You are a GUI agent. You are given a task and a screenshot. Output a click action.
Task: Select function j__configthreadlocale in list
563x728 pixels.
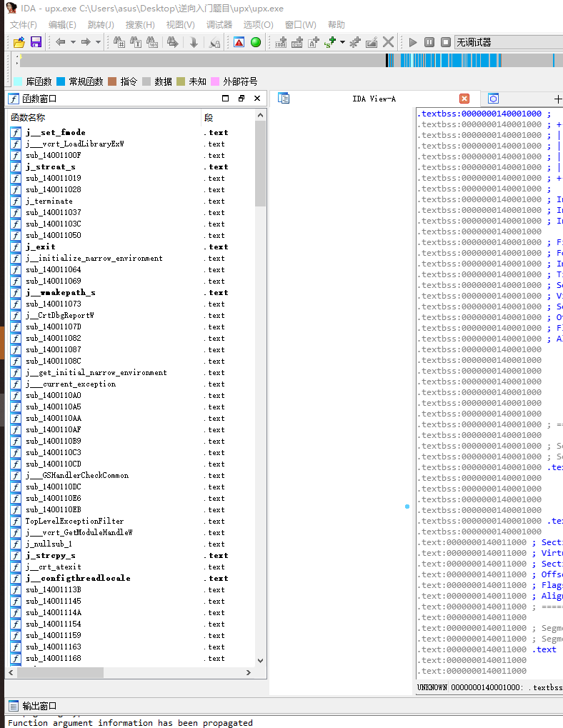(131, 578)
